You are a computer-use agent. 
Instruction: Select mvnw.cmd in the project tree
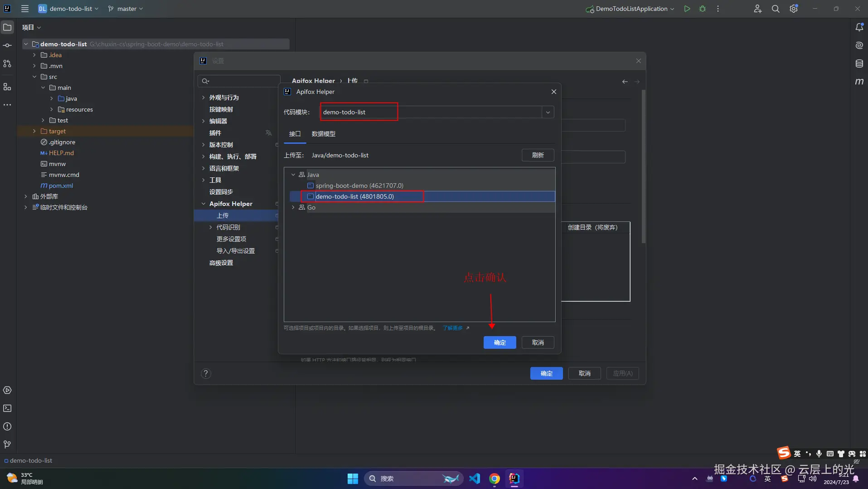64,175
